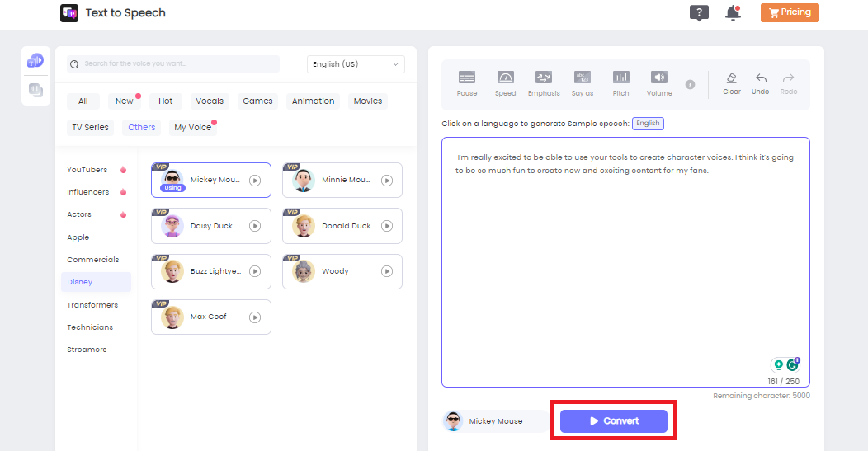Open the My Voice tab

(192, 127)
